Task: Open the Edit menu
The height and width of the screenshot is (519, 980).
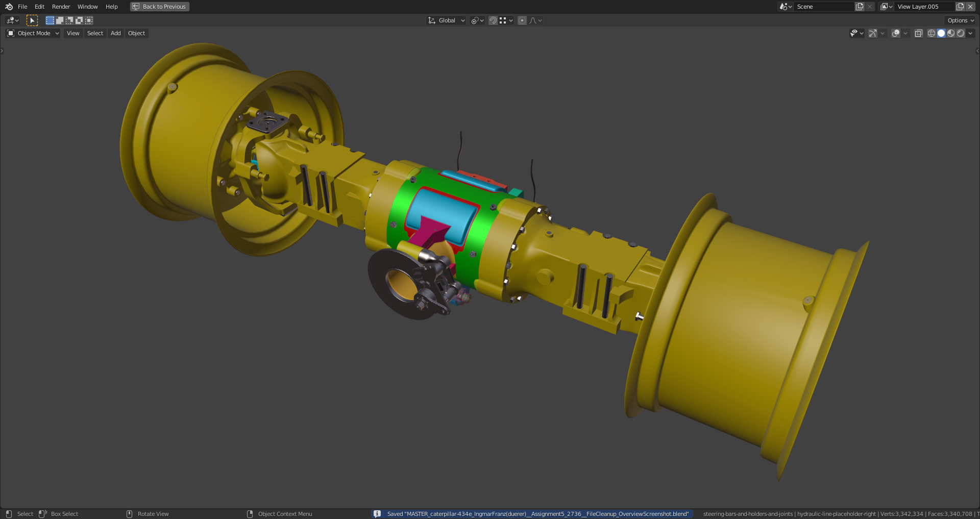Action: (40, 7)
